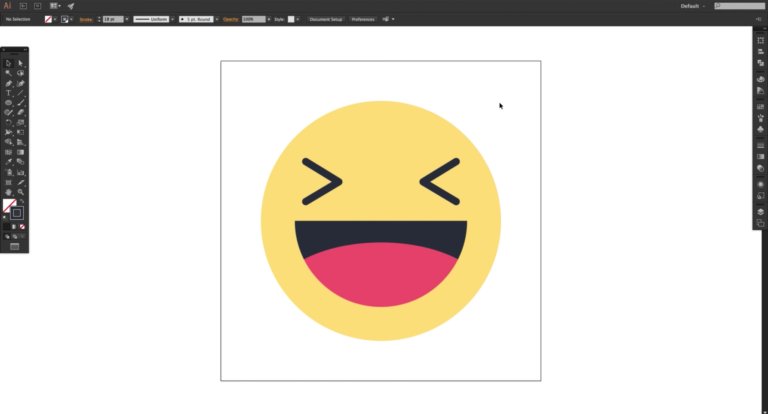Select the Slice tool
Screen dimensions: 768x414
21,182
